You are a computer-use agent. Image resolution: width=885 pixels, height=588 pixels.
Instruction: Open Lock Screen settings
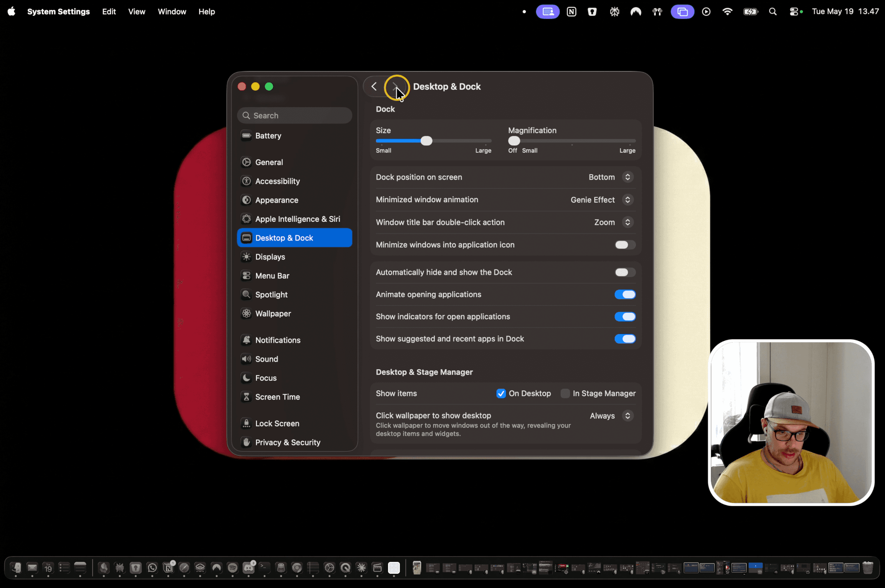tap(294, 423)
